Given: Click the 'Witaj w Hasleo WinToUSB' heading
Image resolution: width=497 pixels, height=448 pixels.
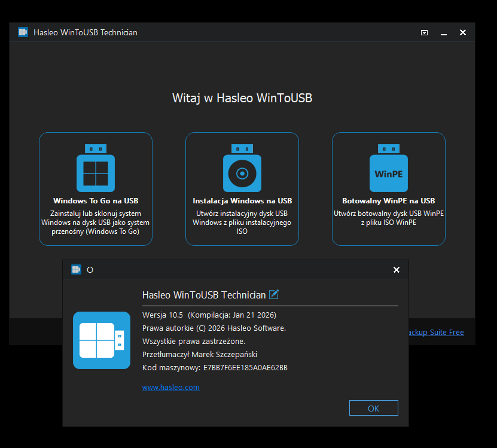Looking at the screenshot, I should coord(242,98).
